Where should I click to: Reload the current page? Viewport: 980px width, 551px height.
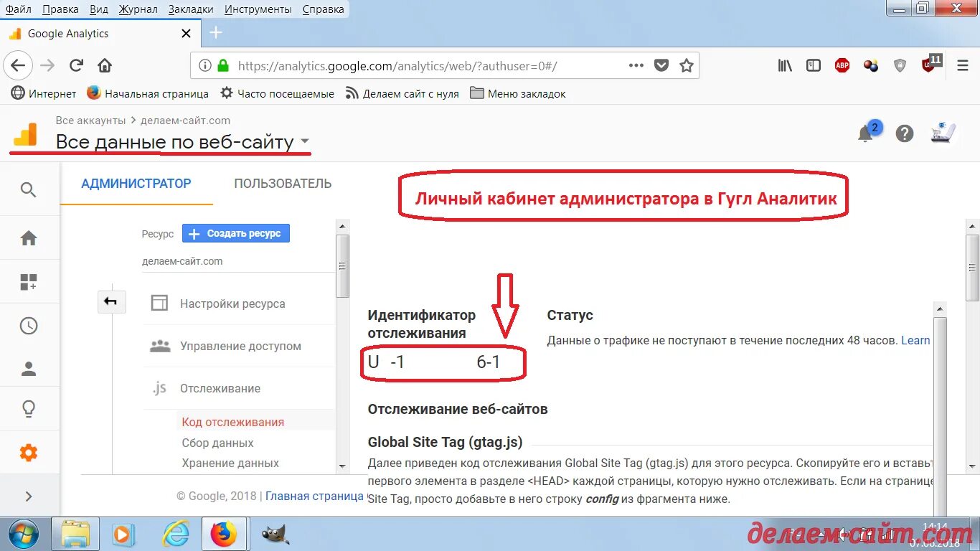(x=76, y=65)
